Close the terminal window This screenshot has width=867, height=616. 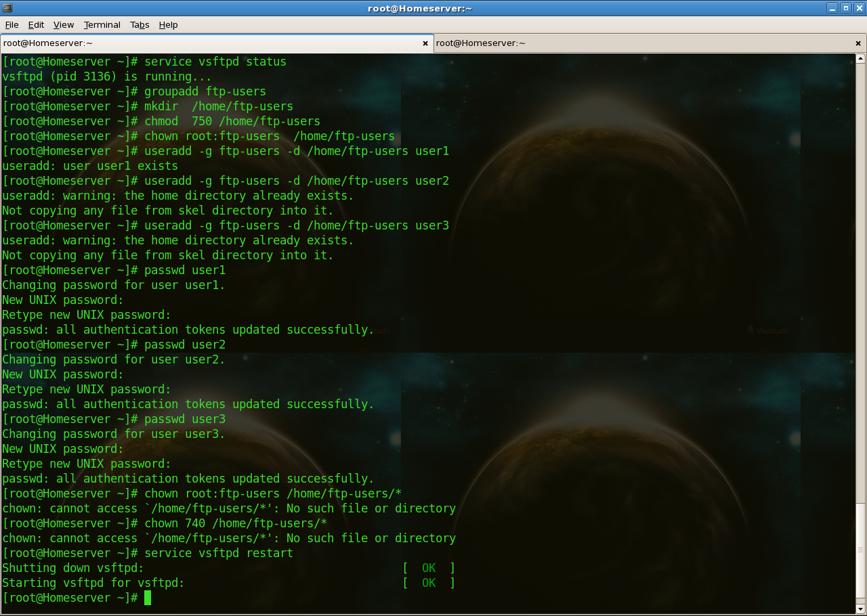click(859, 8)
